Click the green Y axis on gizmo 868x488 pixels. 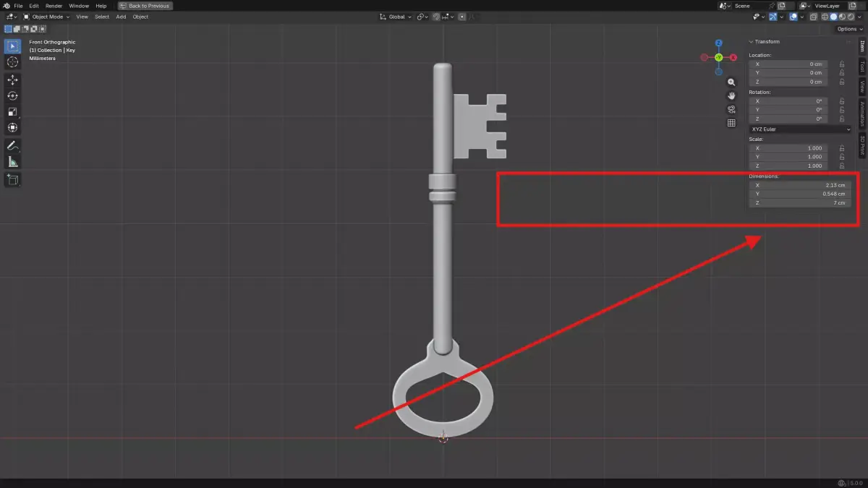point(718,57)
